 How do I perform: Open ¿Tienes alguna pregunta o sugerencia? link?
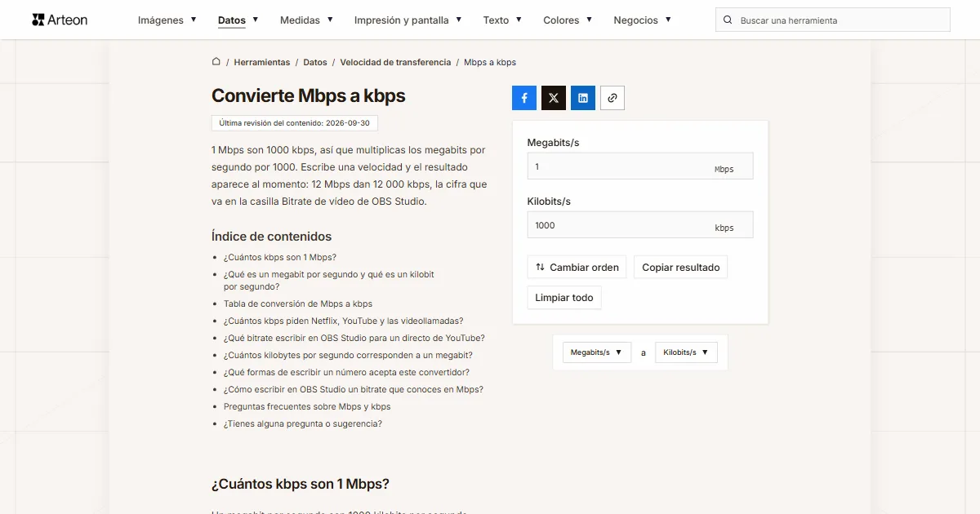[303, 423]
